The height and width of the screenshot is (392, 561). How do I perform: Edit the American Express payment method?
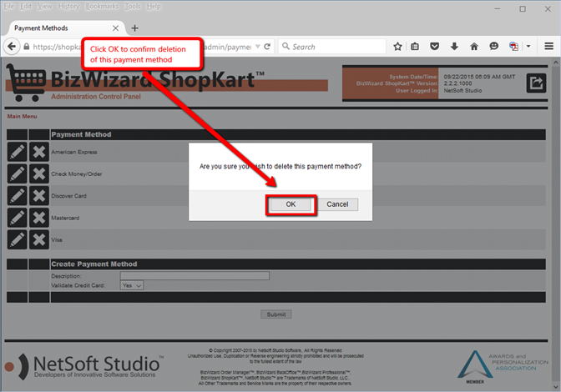click(18, 152)
